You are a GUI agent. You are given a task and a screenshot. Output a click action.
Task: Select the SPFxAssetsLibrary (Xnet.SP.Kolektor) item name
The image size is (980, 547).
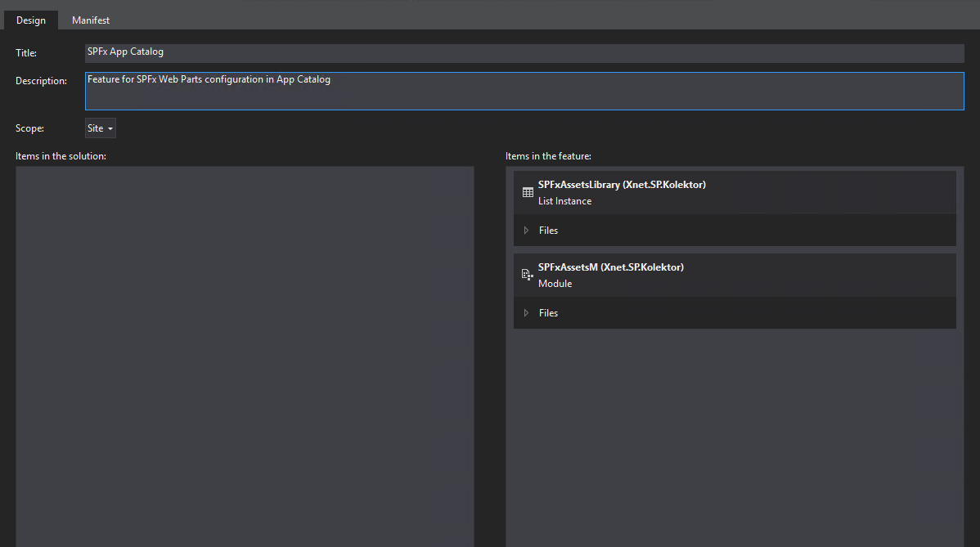click(622, 185)
